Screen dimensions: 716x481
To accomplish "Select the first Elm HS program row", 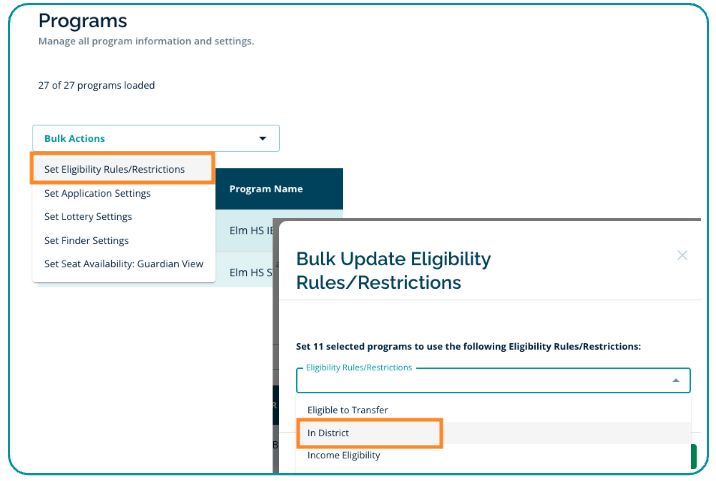I will 245,232.
